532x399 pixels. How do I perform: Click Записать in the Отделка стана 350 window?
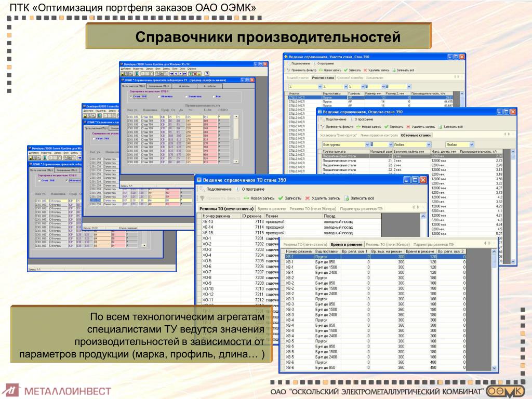[x=394, y=127]
